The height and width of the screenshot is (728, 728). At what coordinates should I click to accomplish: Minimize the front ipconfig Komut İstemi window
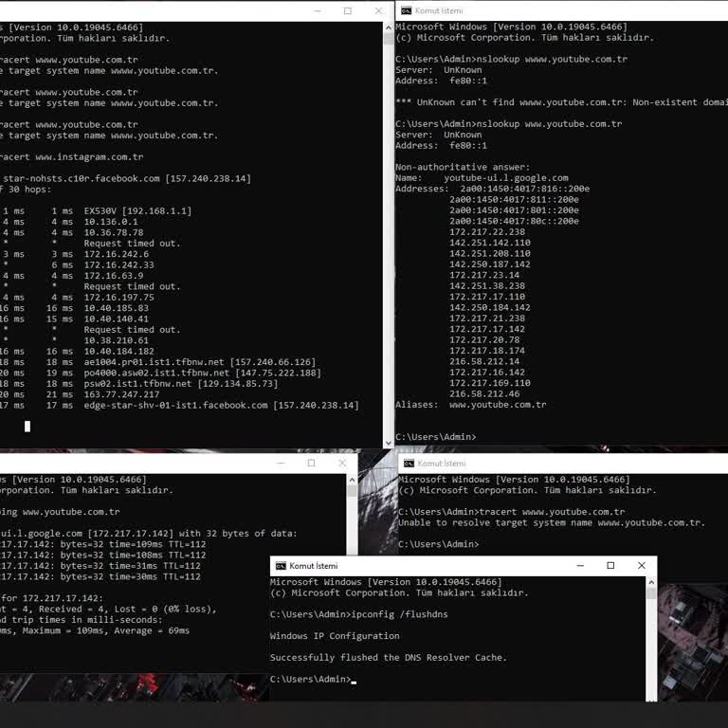(x=580, y=566)
